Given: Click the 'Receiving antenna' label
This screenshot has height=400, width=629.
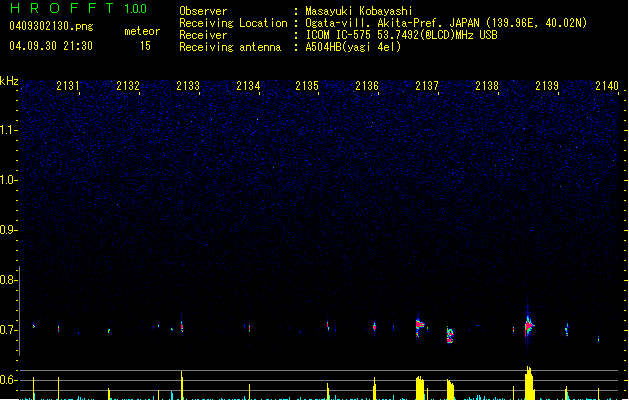Looking at the screenshot, I should pyautogui.click(x=230, y=47).
